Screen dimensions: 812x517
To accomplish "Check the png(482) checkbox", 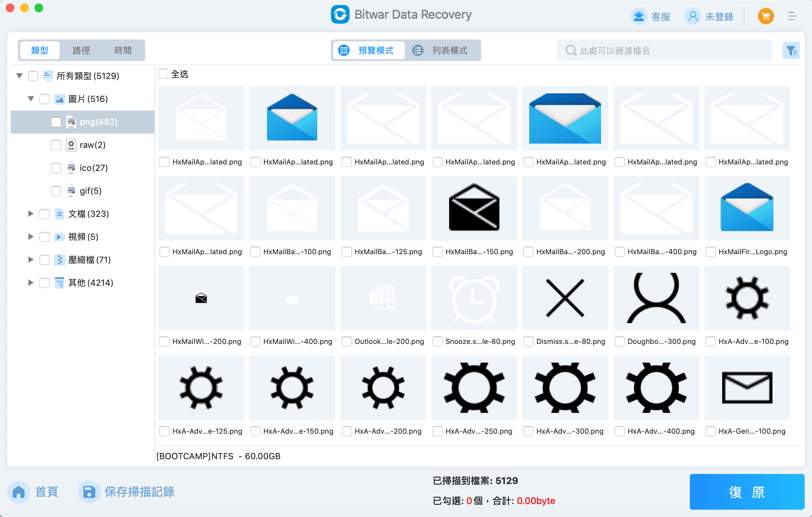I will 56,122.
